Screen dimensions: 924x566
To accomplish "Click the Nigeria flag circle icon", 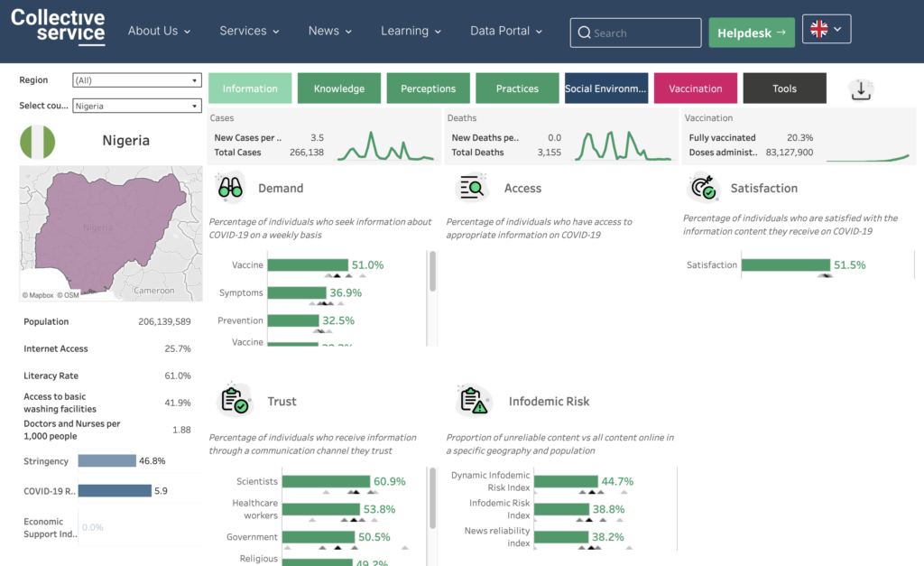I will [37, 142].
